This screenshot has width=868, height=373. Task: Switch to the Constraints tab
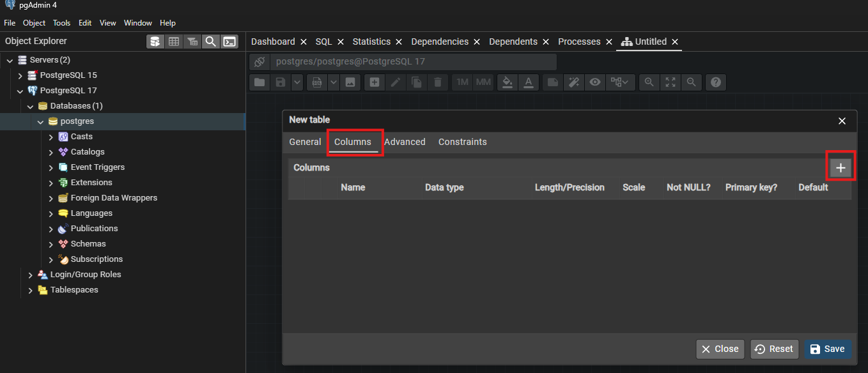click(463, 142)
